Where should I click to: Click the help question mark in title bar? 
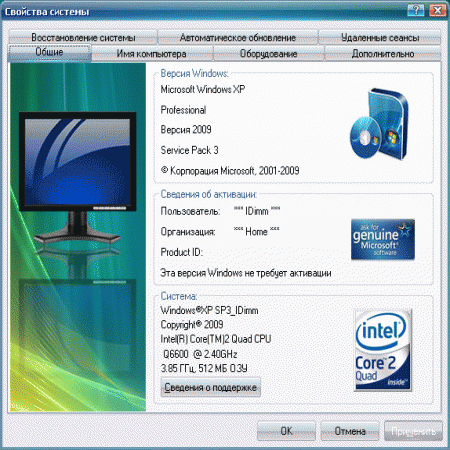tap(415, 10)
